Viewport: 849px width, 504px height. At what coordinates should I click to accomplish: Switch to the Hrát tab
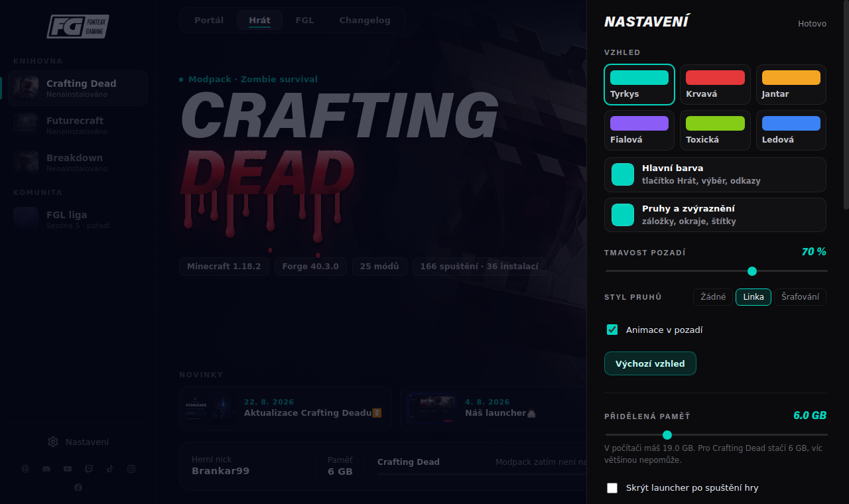pyautogui.click(x=259, y=21)
